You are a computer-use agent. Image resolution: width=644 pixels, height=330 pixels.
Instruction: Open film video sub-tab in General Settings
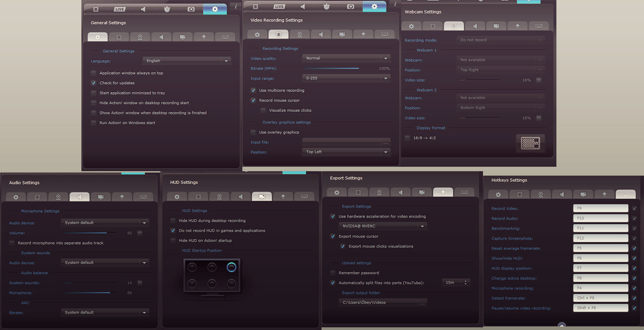(119, 37)
